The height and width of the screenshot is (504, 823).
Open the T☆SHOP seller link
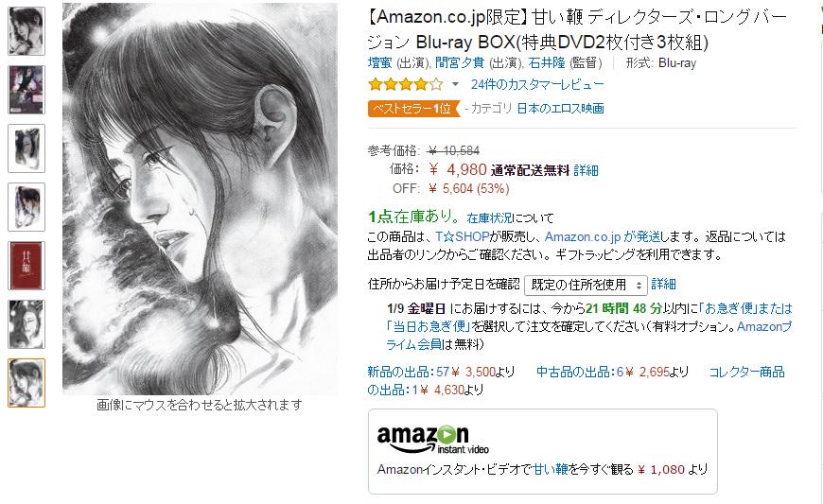coord(462,236)
